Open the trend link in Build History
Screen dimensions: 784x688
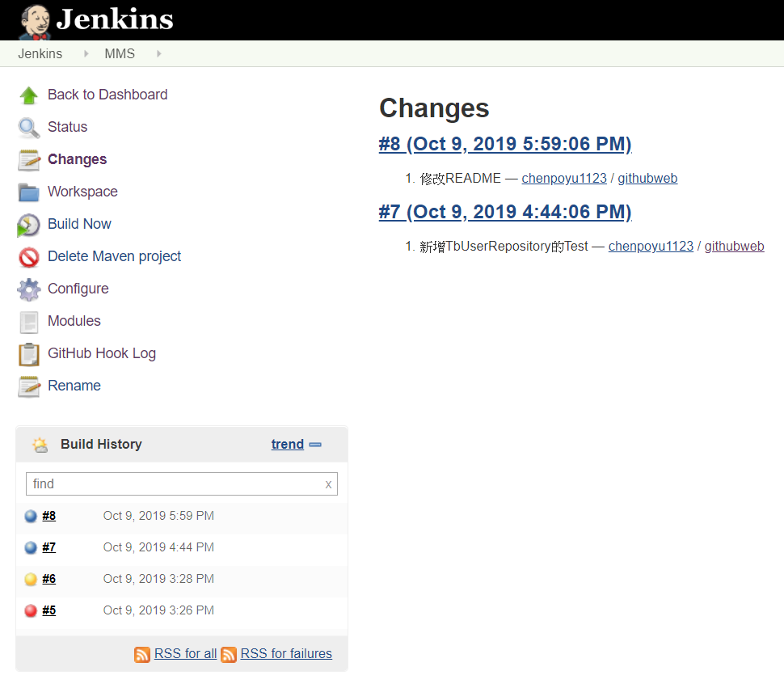coord(288,444)
